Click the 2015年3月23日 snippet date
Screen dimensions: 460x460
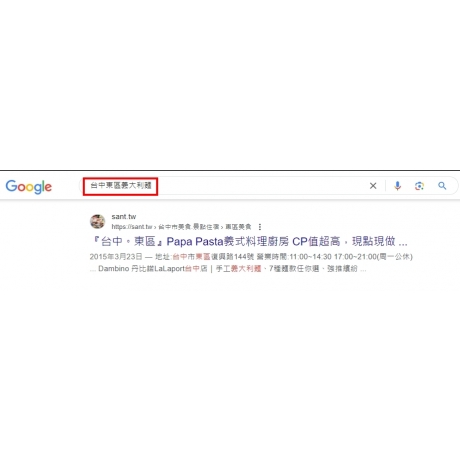[x=116, y=257]
